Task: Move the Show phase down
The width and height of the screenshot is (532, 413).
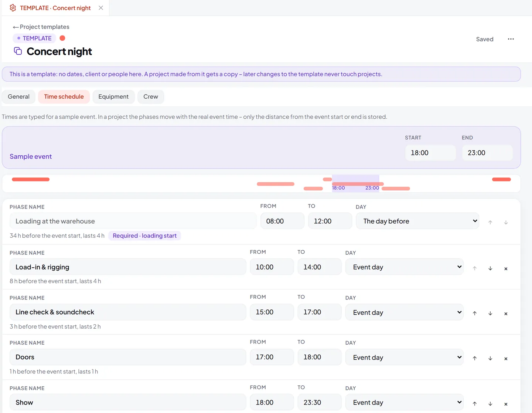Action: point(490,404)
